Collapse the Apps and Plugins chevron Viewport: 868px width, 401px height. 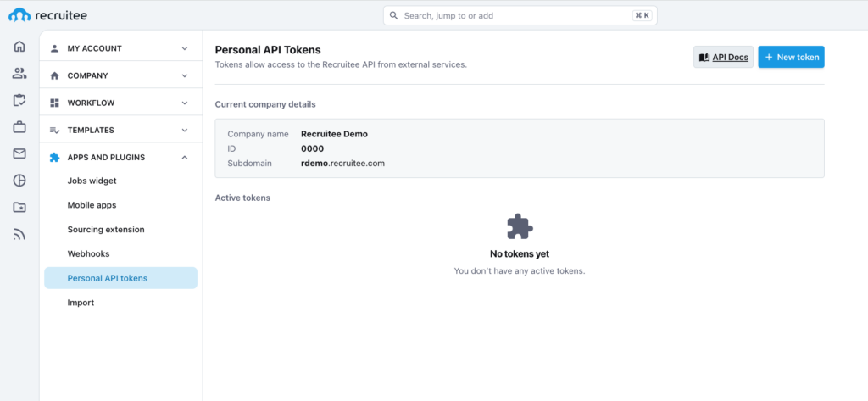pos(185,158)
